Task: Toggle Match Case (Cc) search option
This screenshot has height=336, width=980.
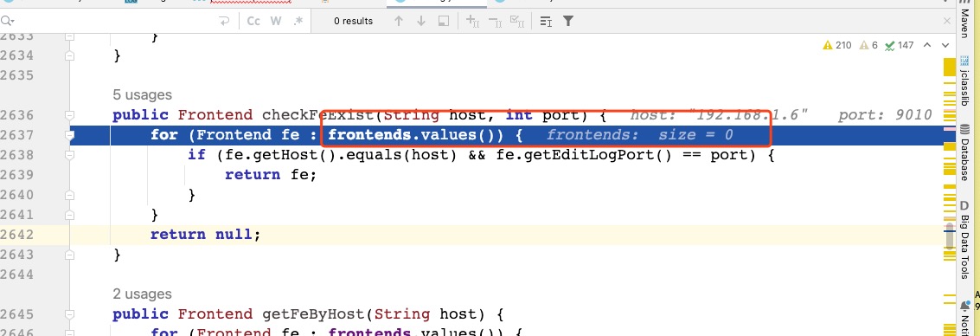Action: [253, 21]
